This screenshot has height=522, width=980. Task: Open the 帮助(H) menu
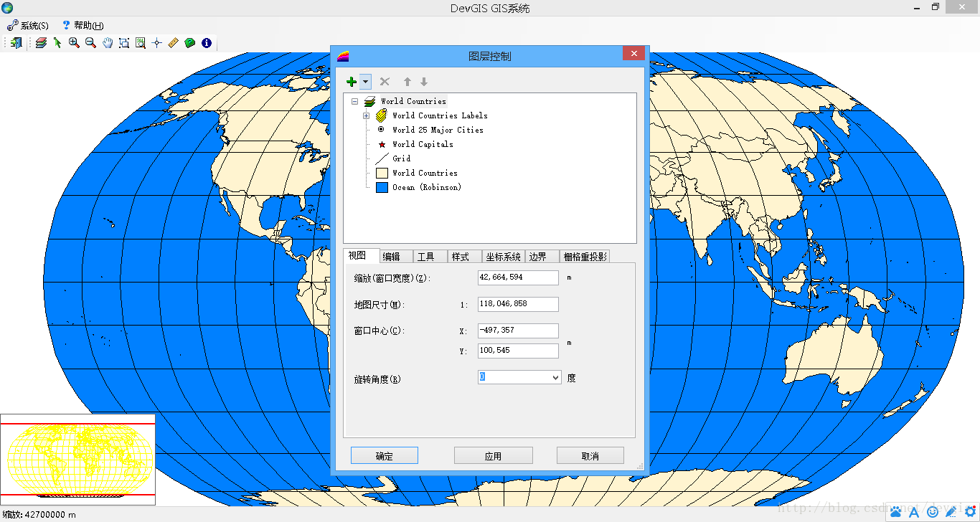pos(83,25)
